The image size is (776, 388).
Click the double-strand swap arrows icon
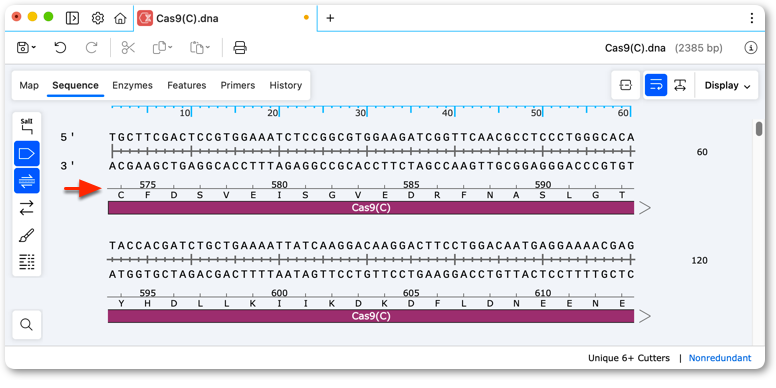26,207
